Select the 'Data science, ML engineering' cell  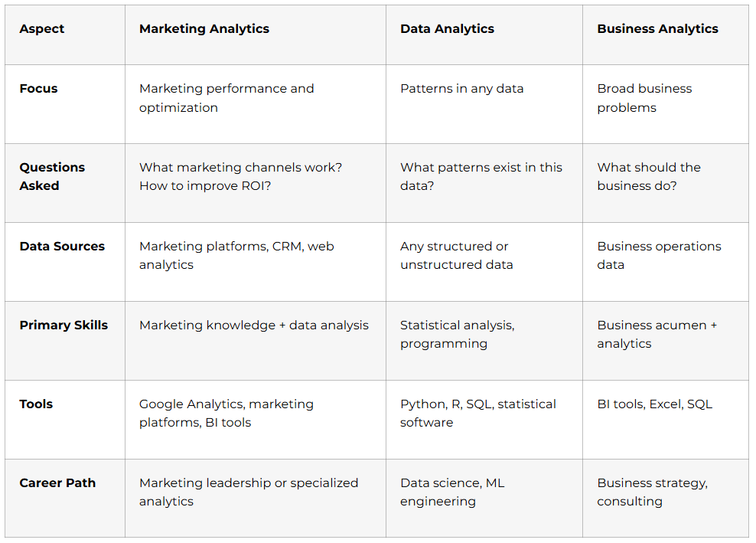click(x=452, y=492)
